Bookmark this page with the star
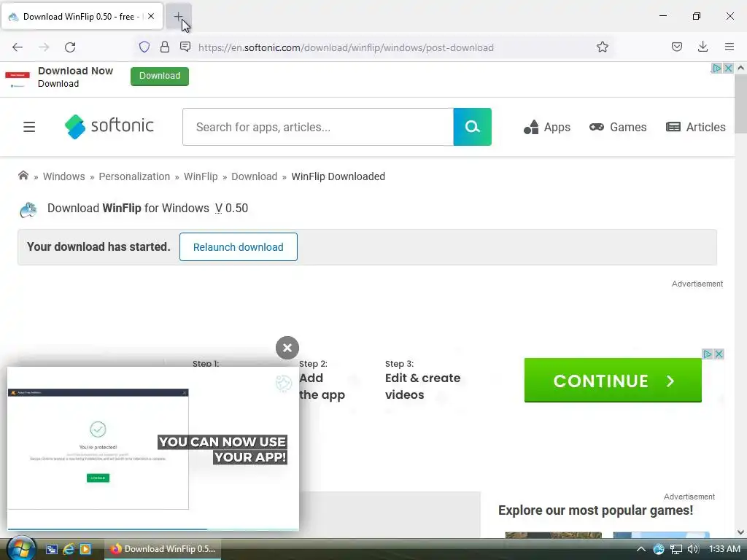This screenshot has width=747, height=560. (x=602, y=47)
